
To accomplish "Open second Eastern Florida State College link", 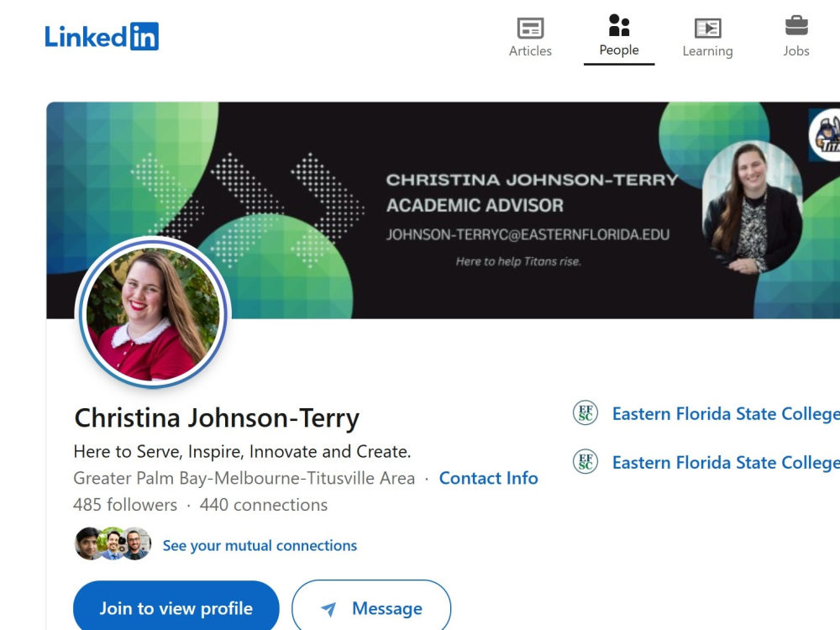I will point(726,462).
